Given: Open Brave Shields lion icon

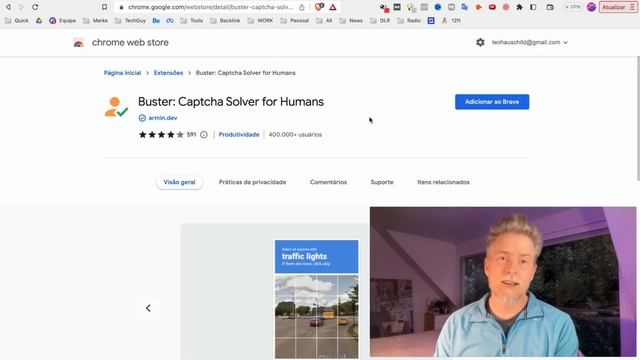Looking at the screenshot, I should pyautogui.click(x=319, y=7).
